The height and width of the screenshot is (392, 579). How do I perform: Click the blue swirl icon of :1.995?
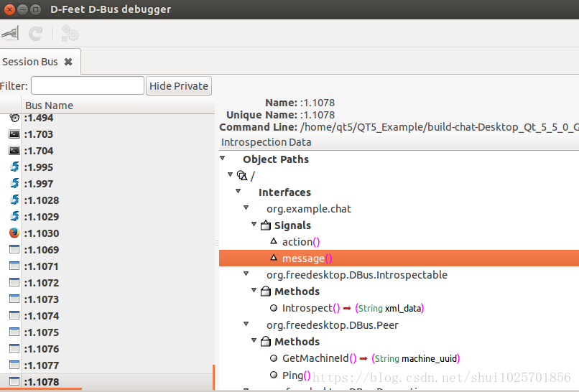pos(14,167)
